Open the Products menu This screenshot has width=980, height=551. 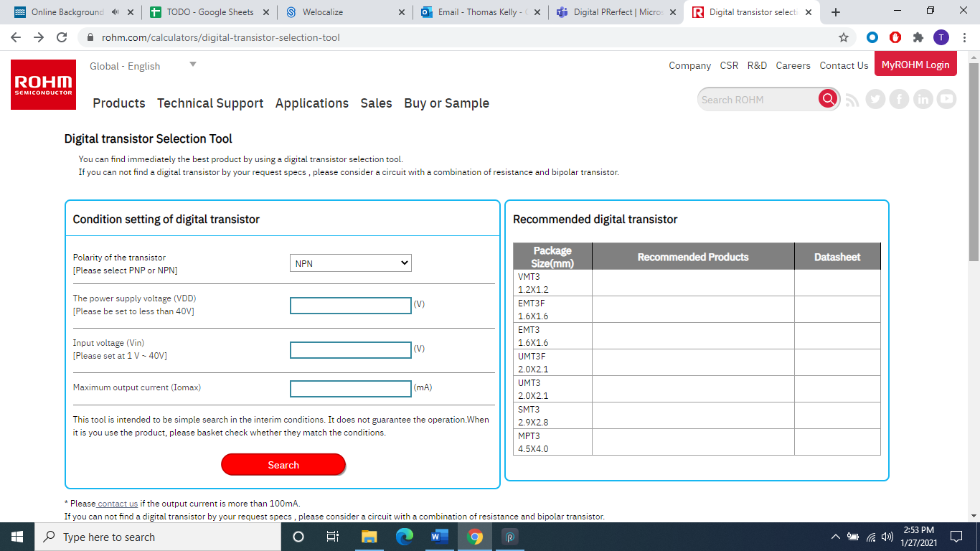[x=119, y=103]
